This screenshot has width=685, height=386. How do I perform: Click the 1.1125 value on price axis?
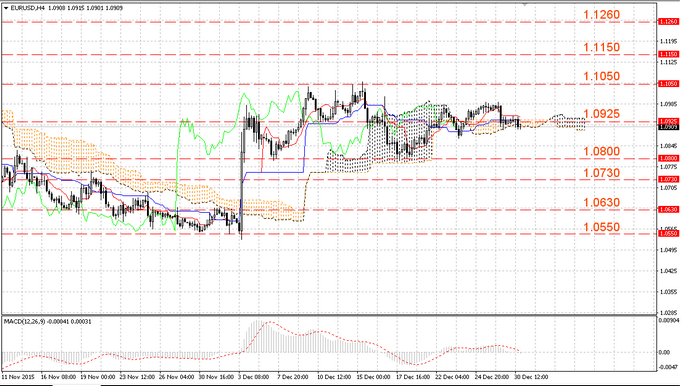[x=669, y=62]
